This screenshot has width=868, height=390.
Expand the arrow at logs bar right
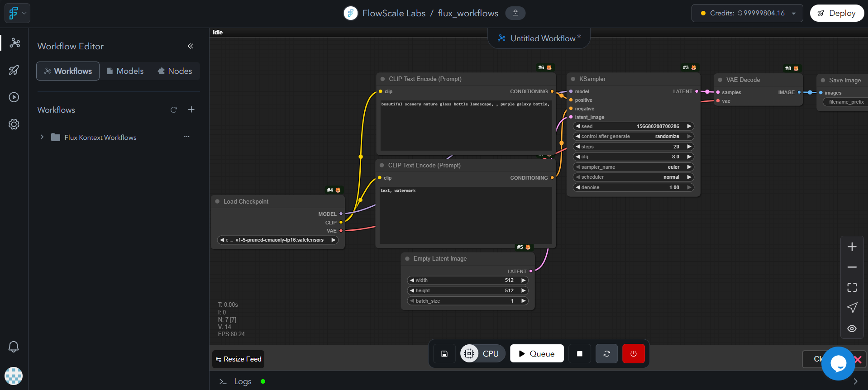click(855, 381)
